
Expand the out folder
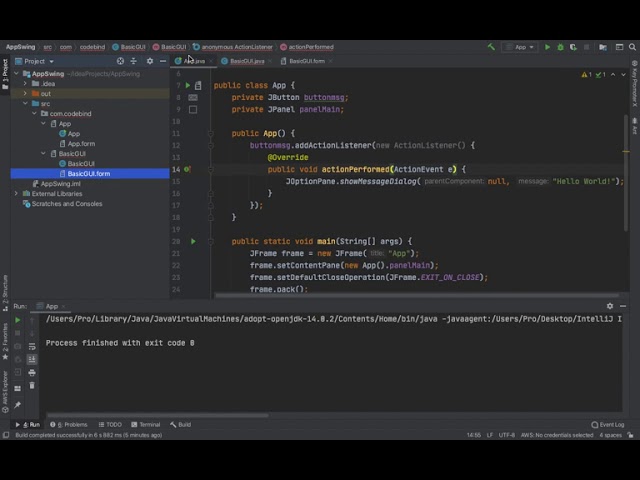point(25,93)
